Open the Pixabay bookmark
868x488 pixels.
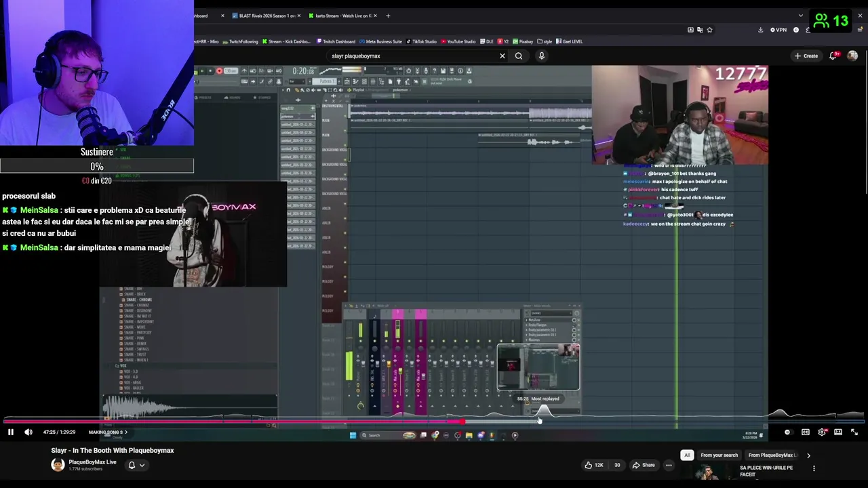[523, 41]
